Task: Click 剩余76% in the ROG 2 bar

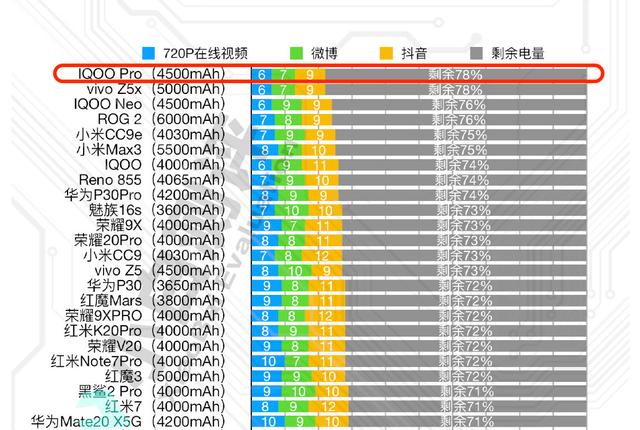Action: click(459, 120)
